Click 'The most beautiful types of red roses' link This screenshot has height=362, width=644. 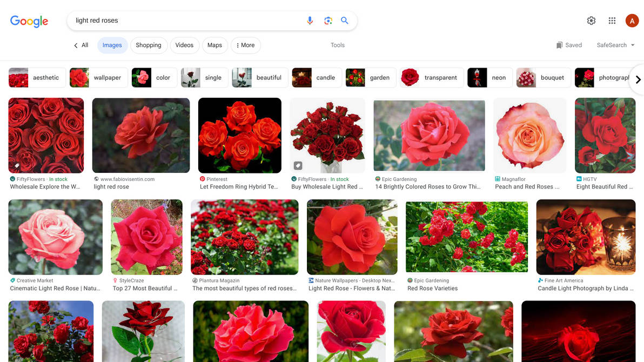coord(244,289)
